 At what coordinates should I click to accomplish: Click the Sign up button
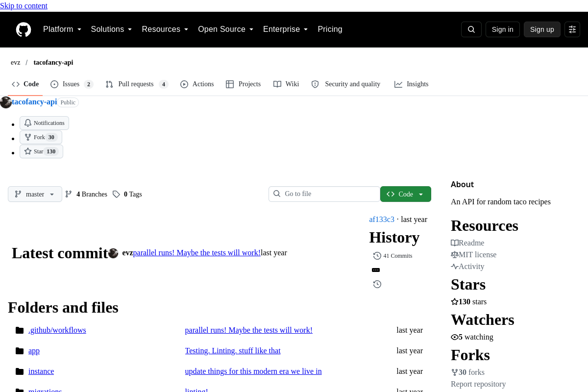point(542,29)
